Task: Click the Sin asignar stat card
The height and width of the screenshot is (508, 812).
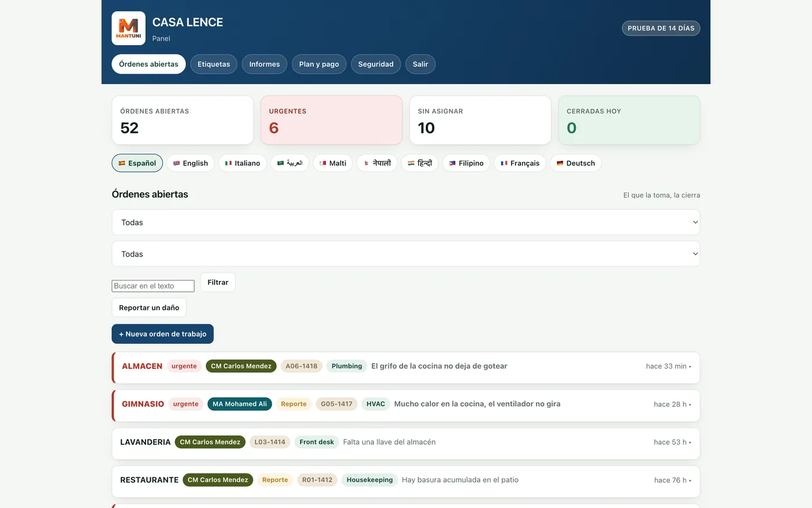Action: [x=480, y=120]
